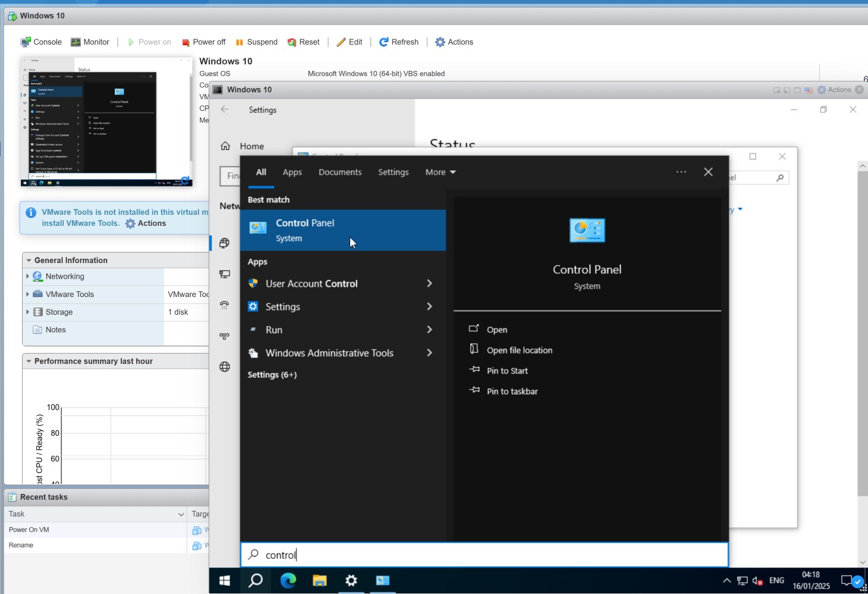Click muted volume tray icon

pos(758,581)
